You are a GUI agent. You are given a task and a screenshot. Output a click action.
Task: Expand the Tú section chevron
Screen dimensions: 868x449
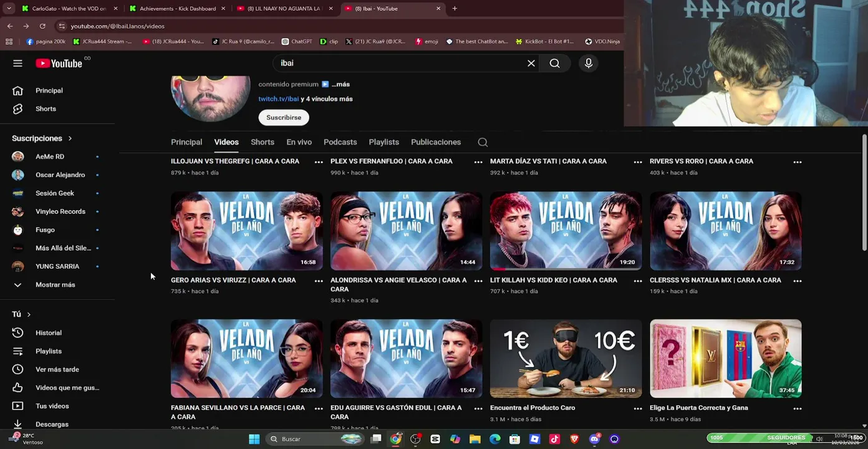click(29, 315)
